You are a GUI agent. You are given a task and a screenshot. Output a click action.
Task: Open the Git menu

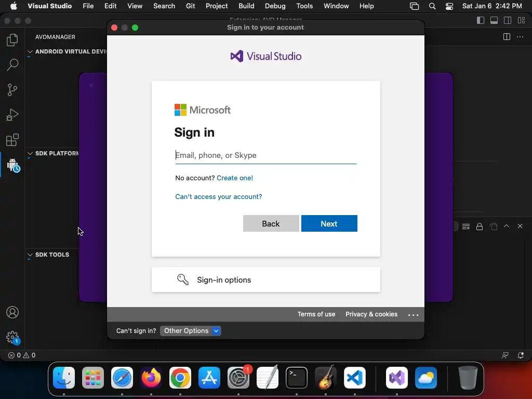190,6
